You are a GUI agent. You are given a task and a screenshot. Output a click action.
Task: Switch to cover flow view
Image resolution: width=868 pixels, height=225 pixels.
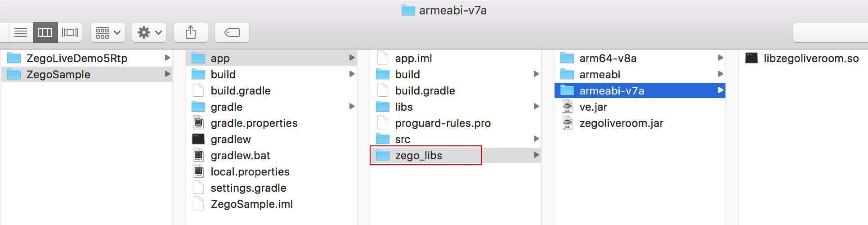pos(70,32)
